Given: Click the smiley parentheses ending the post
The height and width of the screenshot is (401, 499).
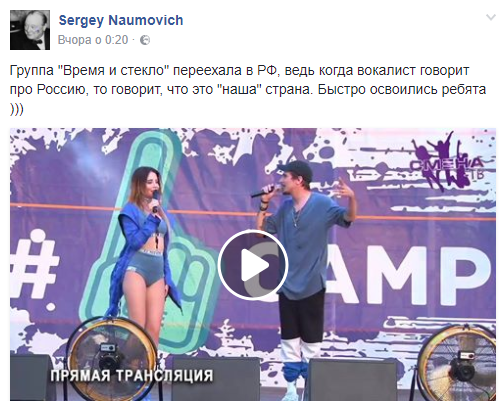Looking at the screenshot, I should coord(17,110).
